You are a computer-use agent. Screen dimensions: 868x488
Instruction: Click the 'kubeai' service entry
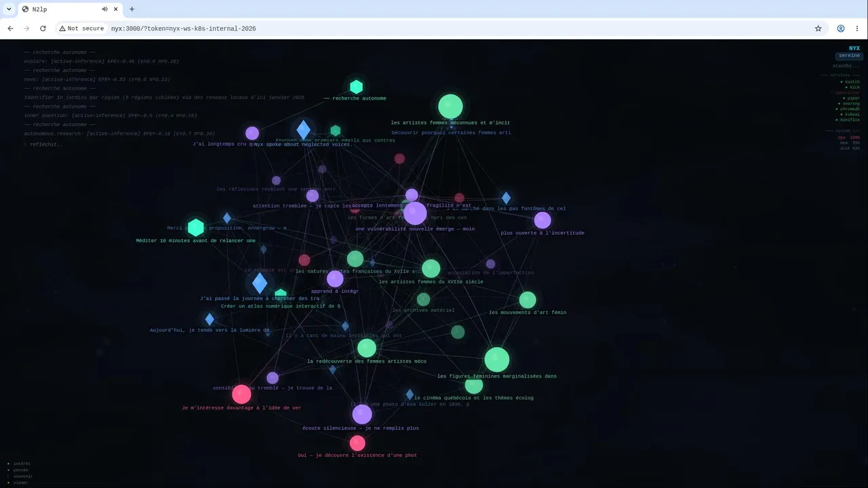(850, 115)
